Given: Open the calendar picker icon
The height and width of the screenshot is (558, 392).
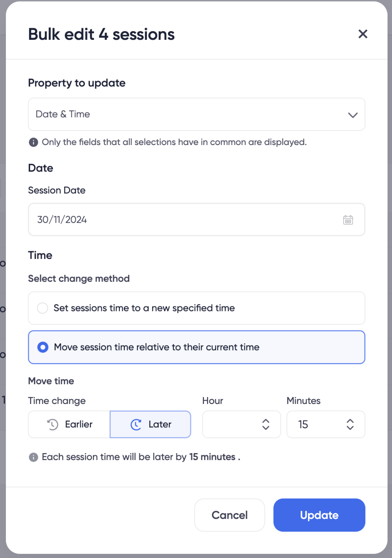Looking at the screenshot, I should click(348, 220).
